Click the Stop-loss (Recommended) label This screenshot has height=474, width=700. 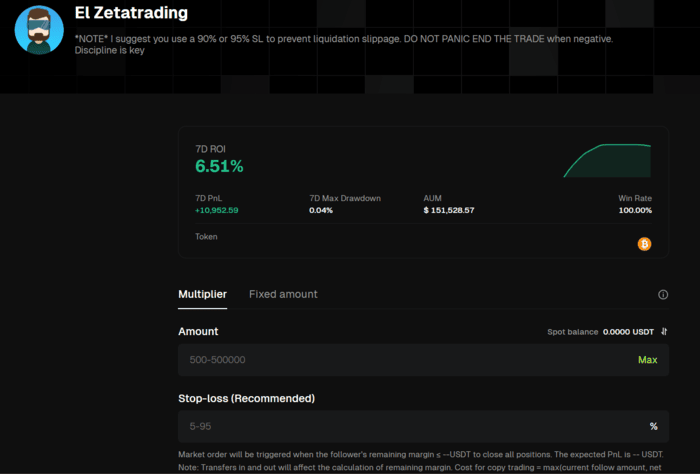(x=246, y=398)
